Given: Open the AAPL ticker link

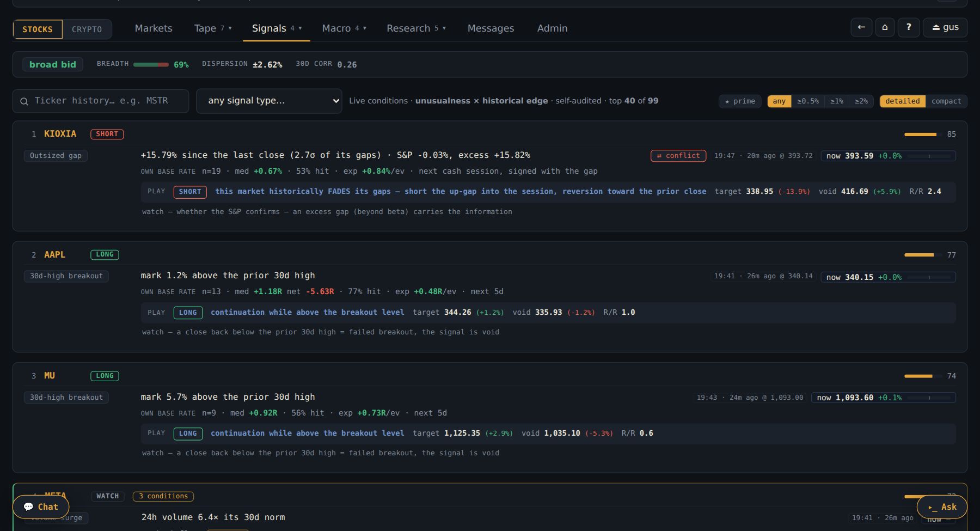Looking at the screenshot, I should 54,255.
